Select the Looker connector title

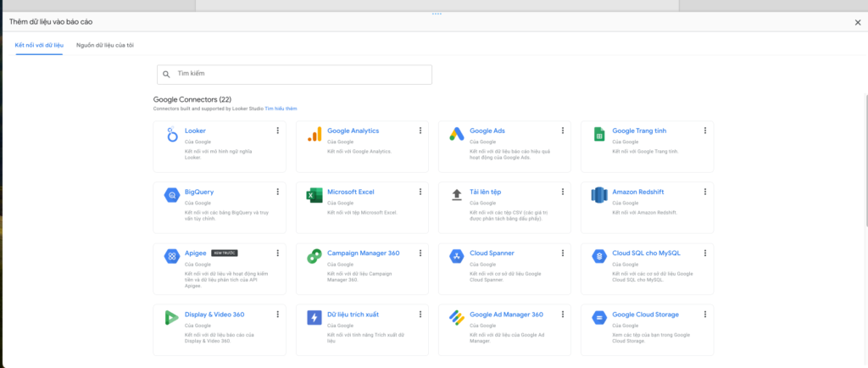196,131
